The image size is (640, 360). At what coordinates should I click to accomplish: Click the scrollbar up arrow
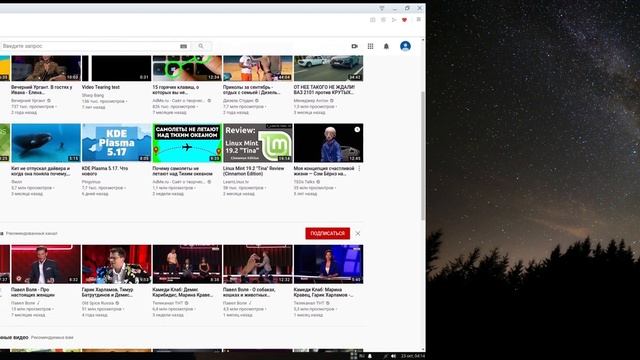(x=423, y=40)
